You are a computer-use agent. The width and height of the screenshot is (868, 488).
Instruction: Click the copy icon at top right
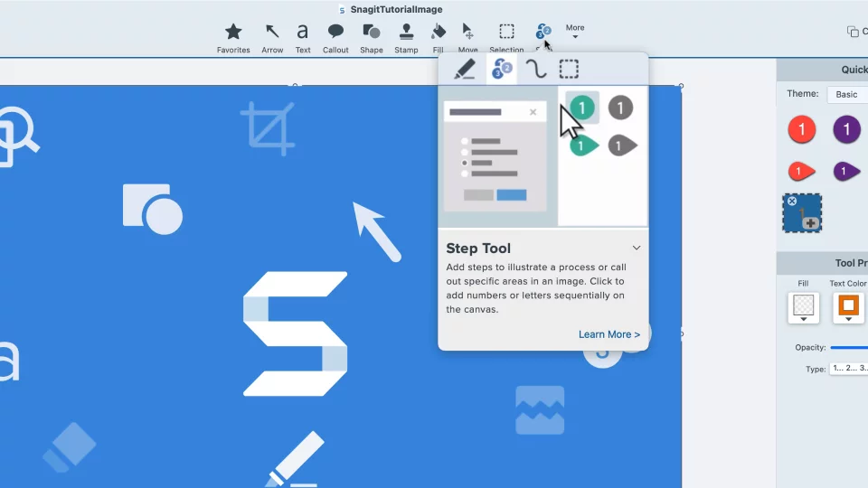pos(853,32)
